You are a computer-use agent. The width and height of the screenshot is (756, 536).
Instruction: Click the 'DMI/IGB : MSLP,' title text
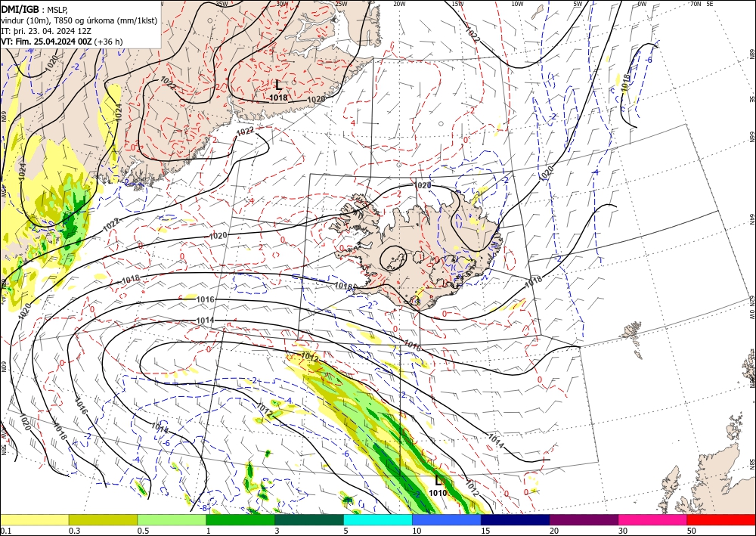pos(35,9)
